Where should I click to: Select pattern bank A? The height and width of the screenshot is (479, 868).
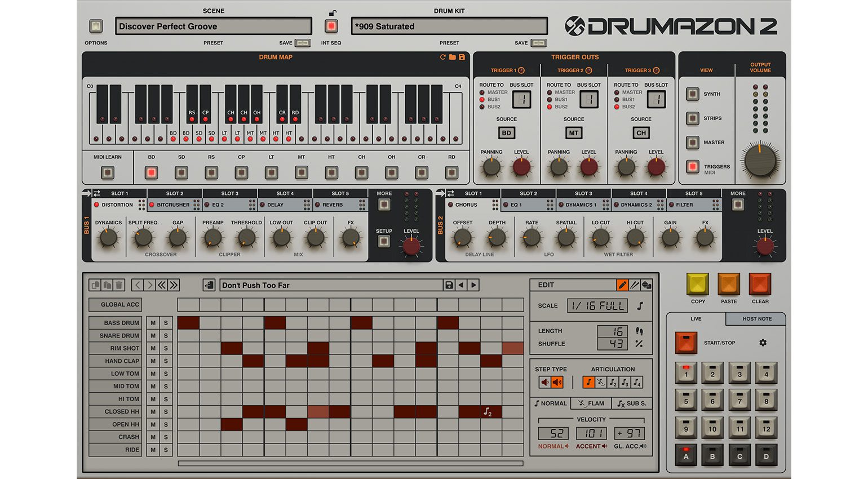[685, 455]
